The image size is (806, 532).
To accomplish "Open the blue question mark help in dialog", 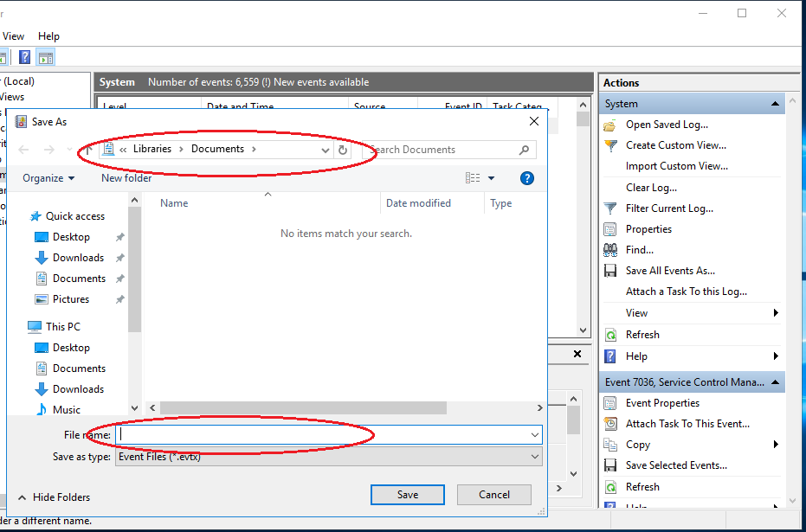I will pyautogui.click(x=526, y=177).
